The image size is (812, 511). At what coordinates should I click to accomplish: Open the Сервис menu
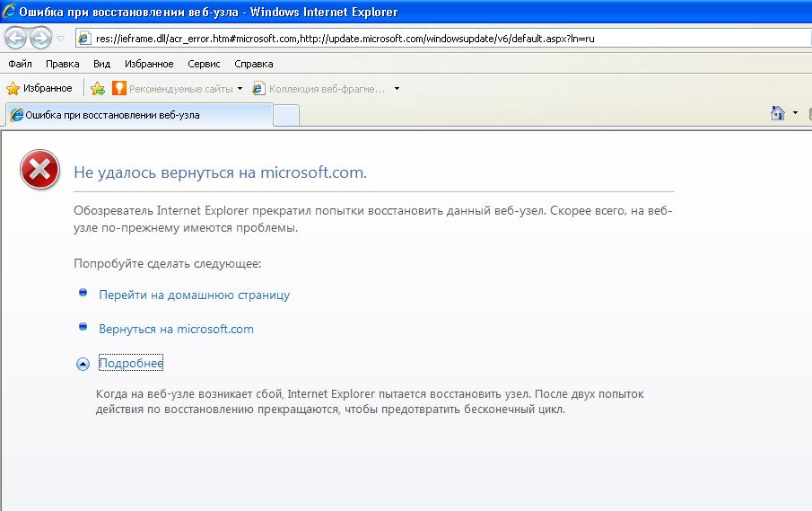[x=204, y=64]
